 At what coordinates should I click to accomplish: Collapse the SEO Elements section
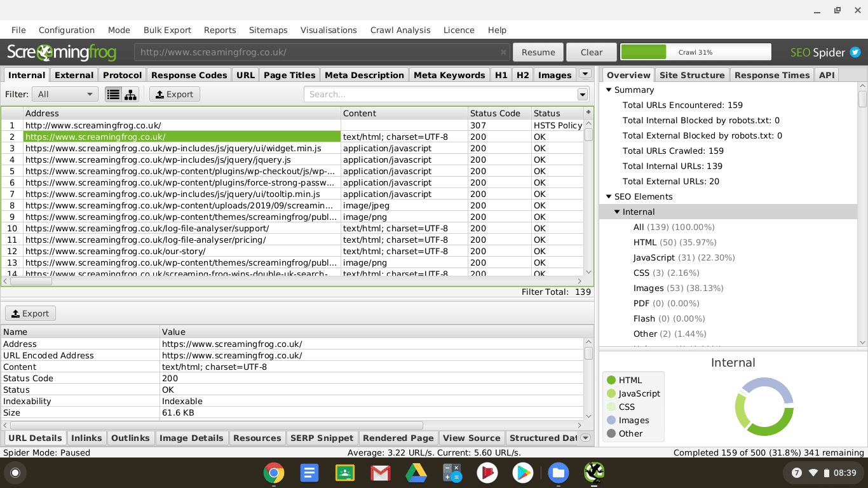[x=609, y=196]
